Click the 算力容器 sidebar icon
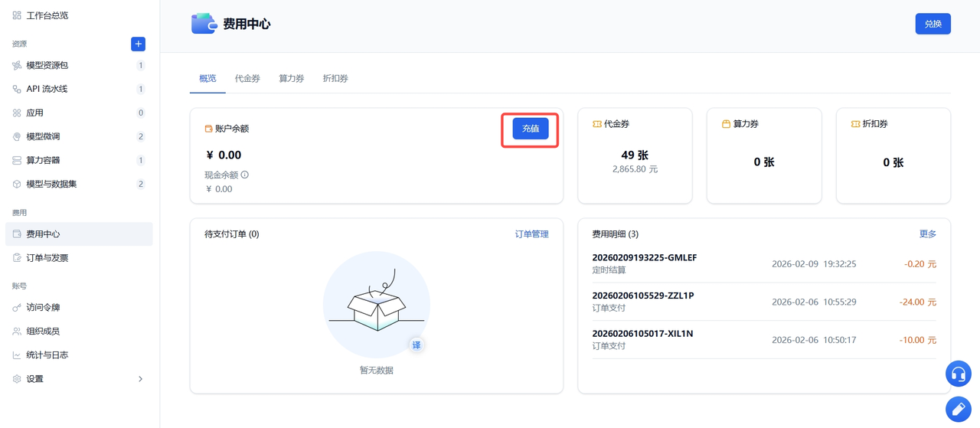 pyautogui.click(x=17, y=160)
